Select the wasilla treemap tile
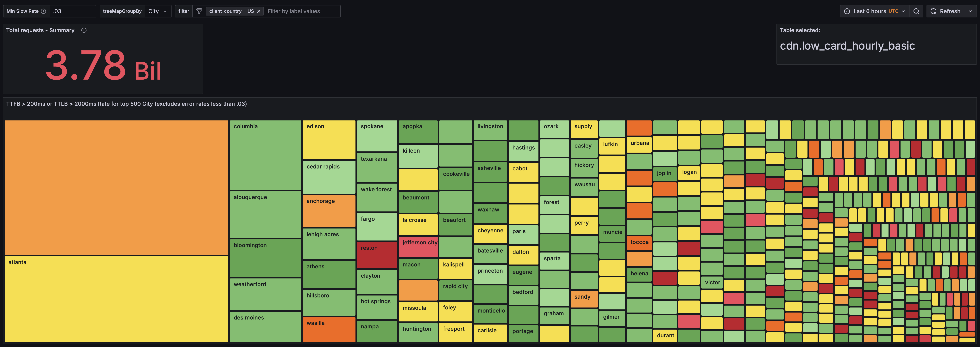The width and height of the screenshot is (980, 347). (x=329, y=330)
